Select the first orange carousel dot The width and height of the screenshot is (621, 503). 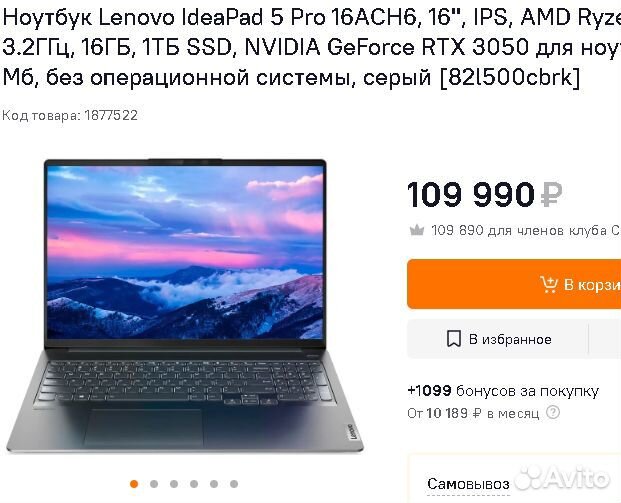134,484
